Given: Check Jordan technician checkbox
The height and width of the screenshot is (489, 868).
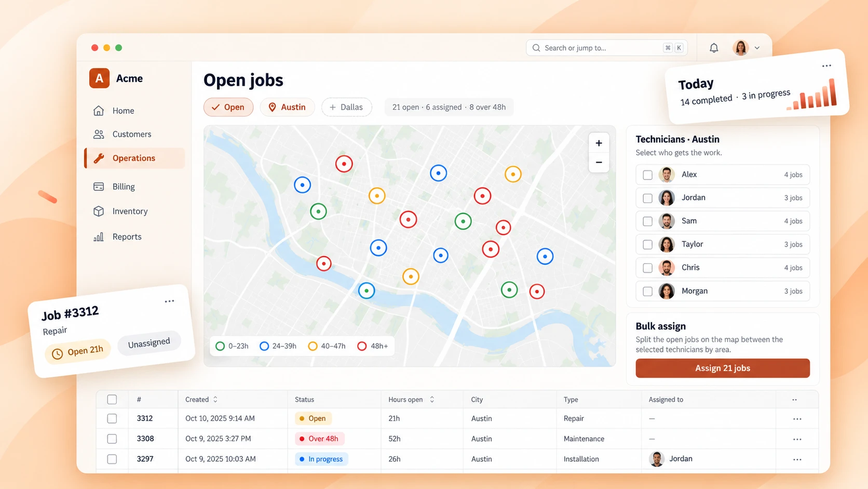Looking at the screenshot, I should tap(647, 199).
